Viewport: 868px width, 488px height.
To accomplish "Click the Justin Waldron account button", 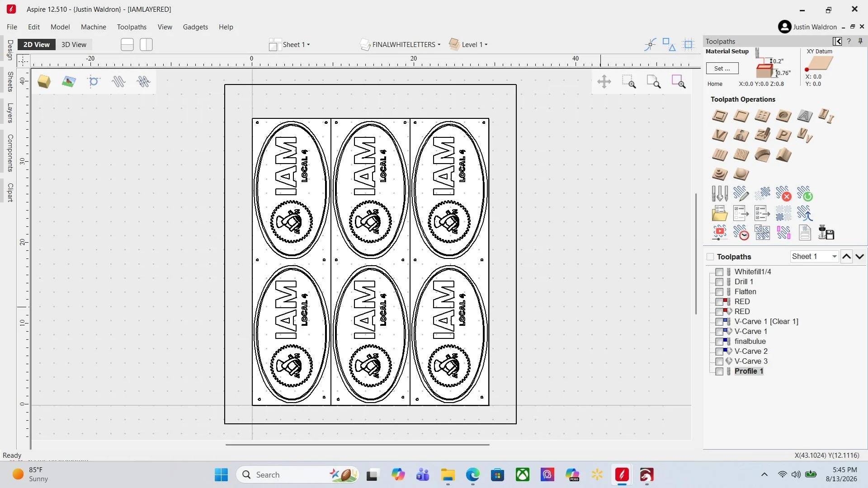I will click(807, 27).
